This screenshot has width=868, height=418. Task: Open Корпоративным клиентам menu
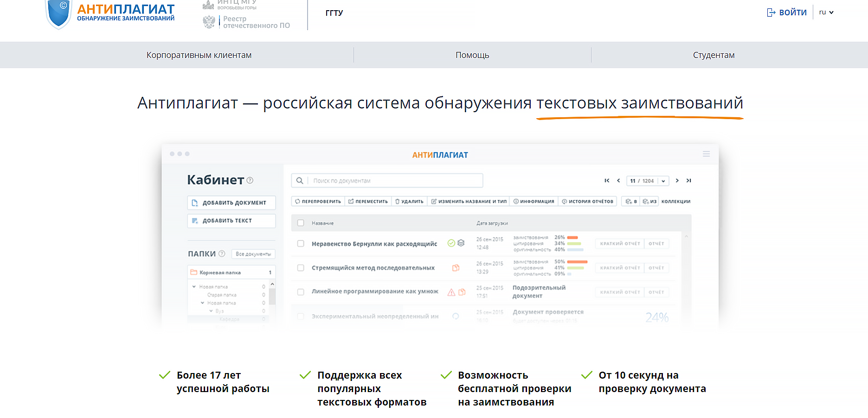(199, 55)
